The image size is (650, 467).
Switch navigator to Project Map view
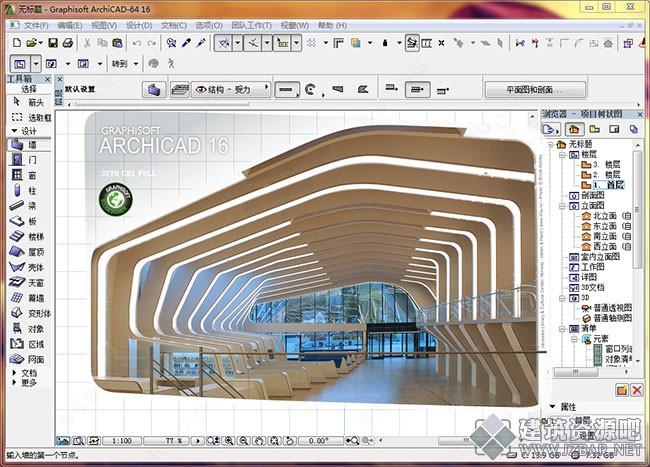574,129
